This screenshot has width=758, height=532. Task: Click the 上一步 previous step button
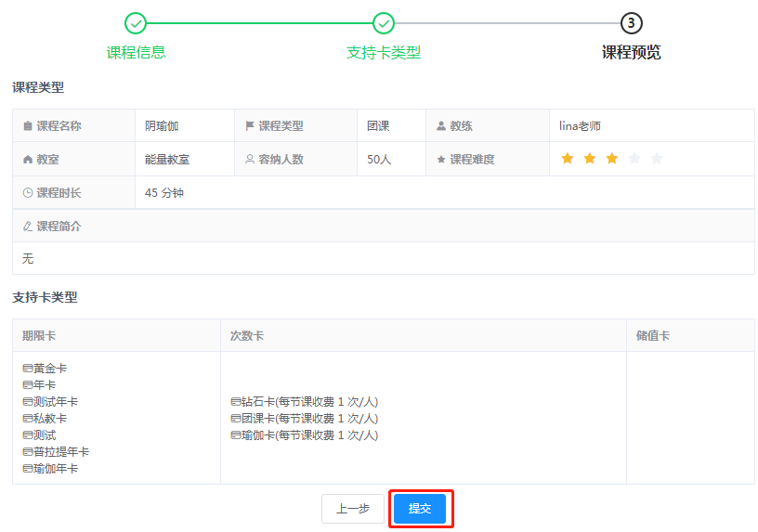click(x=353, y=509)
